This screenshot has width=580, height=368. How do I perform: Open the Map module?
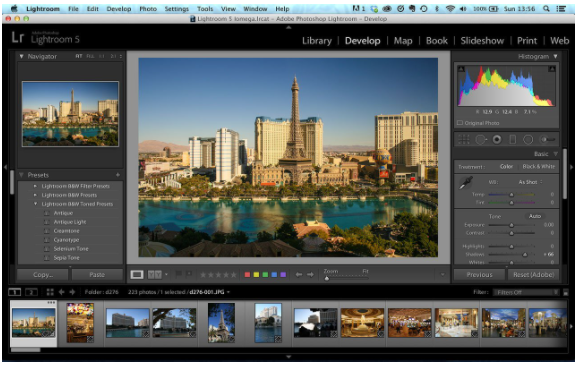pyautogui.click(x=403, y=41)
